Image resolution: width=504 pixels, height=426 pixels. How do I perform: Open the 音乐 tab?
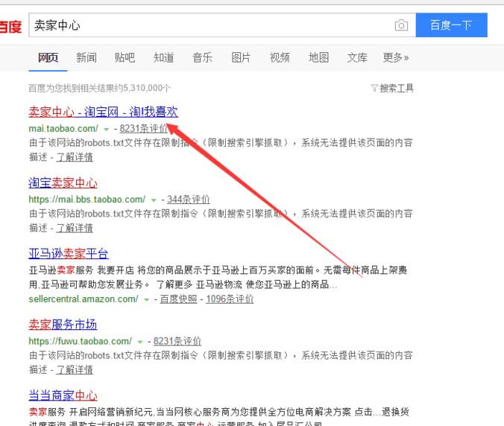click(x=202, y=58)
